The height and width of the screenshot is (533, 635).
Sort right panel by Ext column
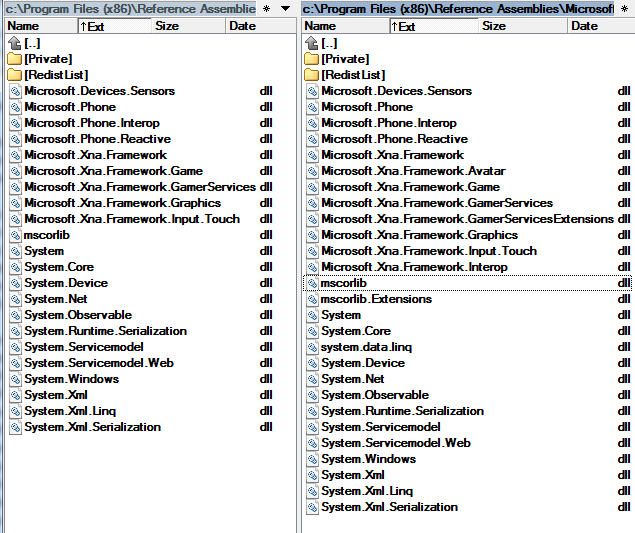pos(434,26)
